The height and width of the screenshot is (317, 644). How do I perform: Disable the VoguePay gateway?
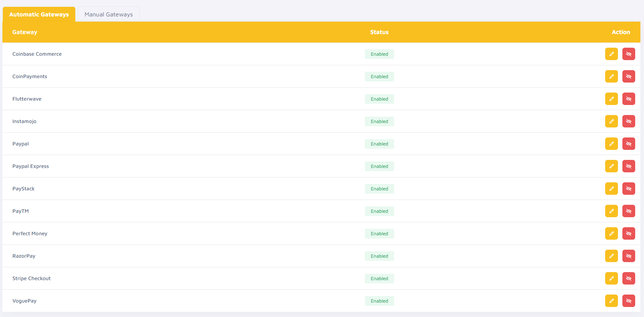(x=628, y=301)
